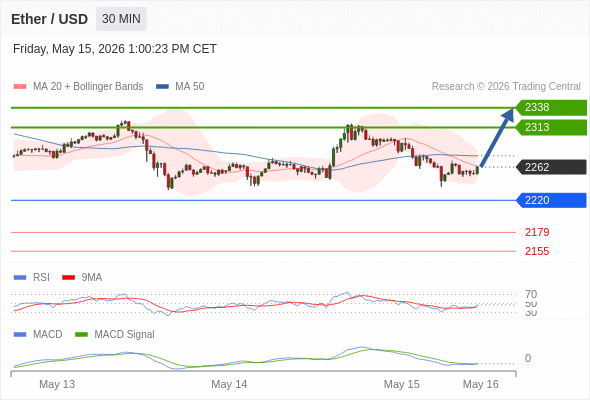This screenshot has height=400, width=590.
Task: Select the 2313 resistance price tag
Action: (551, 128)
